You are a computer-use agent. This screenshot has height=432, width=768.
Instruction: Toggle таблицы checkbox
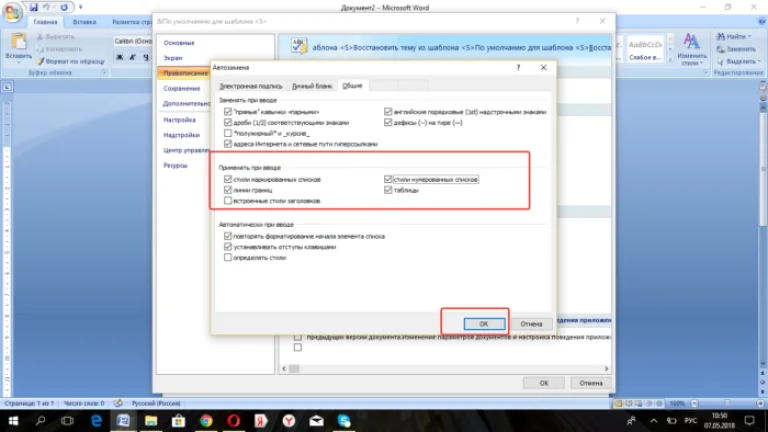coord(388,190)
